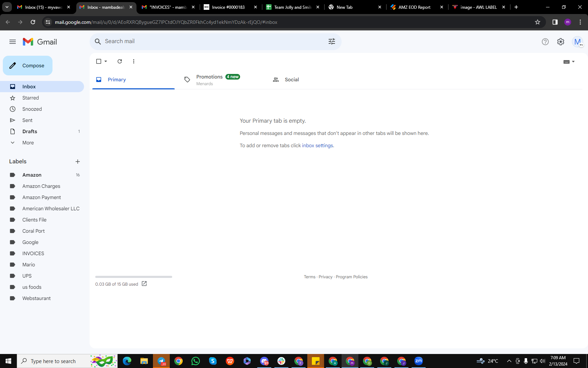Expand the More folders list
This screenshot has height=368, width=588.
click(42, 143)
